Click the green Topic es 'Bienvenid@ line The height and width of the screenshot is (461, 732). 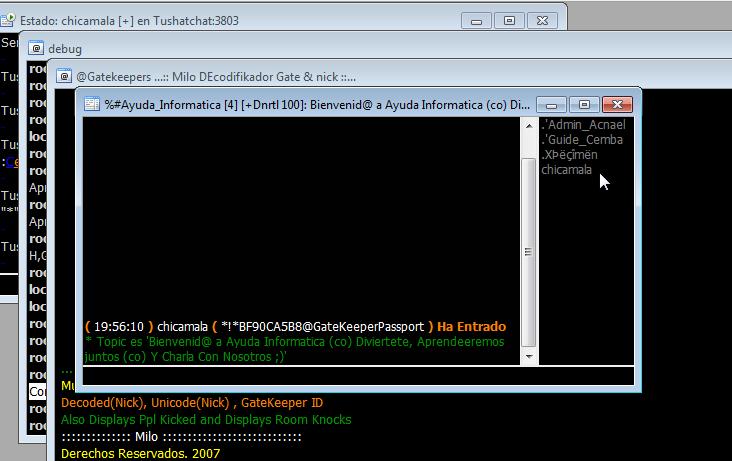pyautogui.click(x=295, y=349)
